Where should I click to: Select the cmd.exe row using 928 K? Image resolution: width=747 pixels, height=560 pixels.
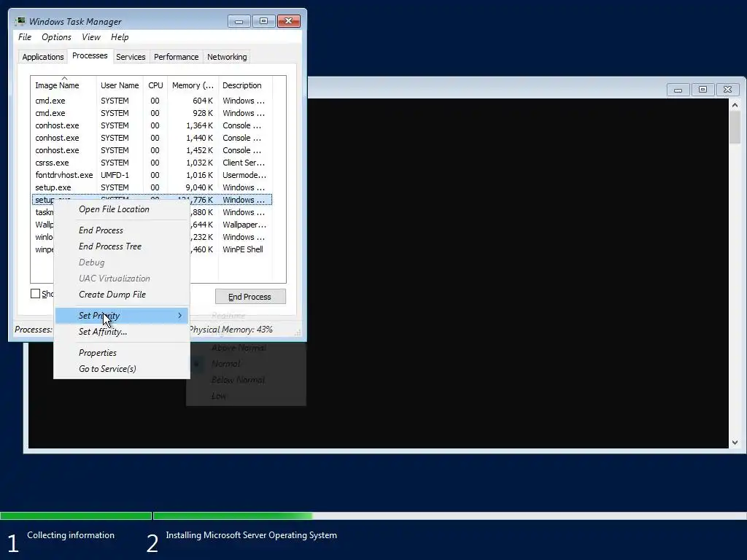tap(152, 113)
